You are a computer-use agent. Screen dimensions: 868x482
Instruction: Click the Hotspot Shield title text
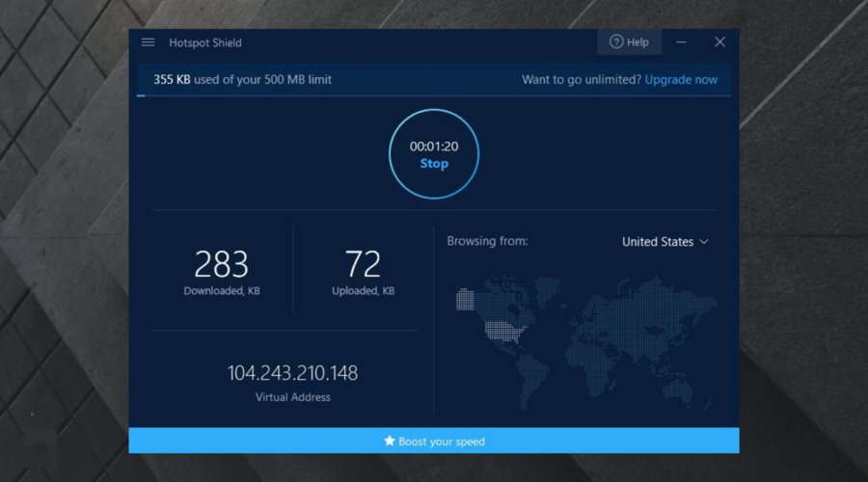(205, 42)
